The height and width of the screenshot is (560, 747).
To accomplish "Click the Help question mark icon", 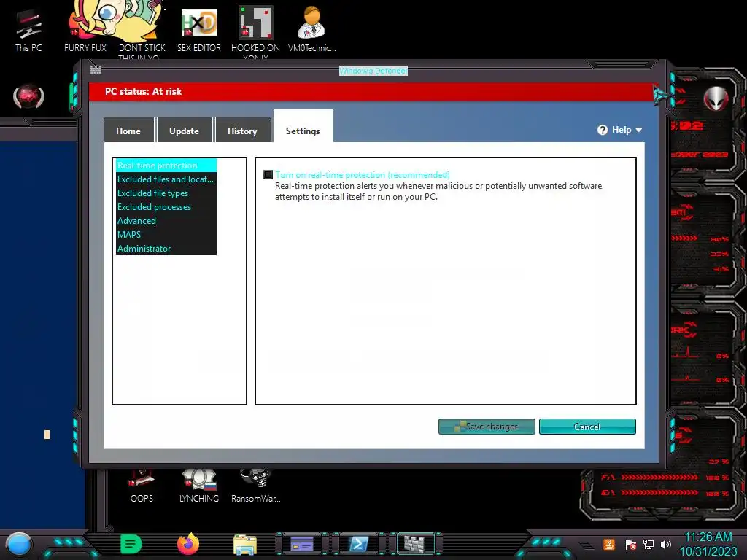I will click(x=602, y=130).
